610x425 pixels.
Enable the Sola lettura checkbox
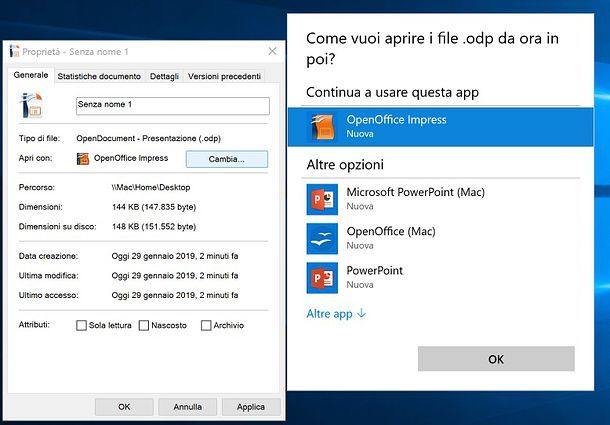(81, 325)
